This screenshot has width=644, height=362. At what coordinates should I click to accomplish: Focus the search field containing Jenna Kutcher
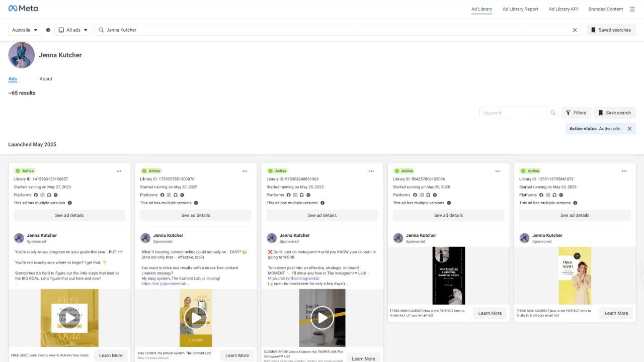click(x=337, y=30)
